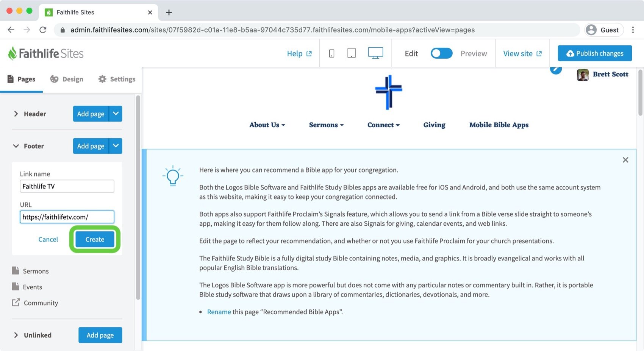Open the View site link
The image size is (644, 351).
[x=522, y=53]
